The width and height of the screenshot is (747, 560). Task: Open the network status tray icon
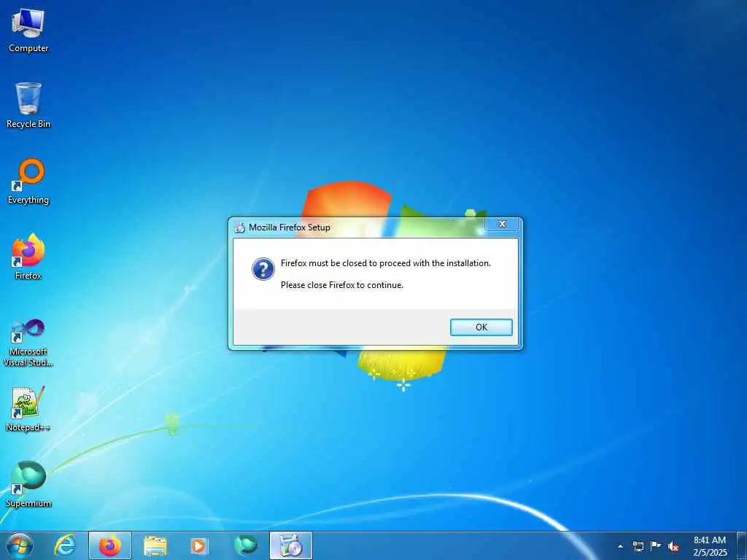point(638,546)
